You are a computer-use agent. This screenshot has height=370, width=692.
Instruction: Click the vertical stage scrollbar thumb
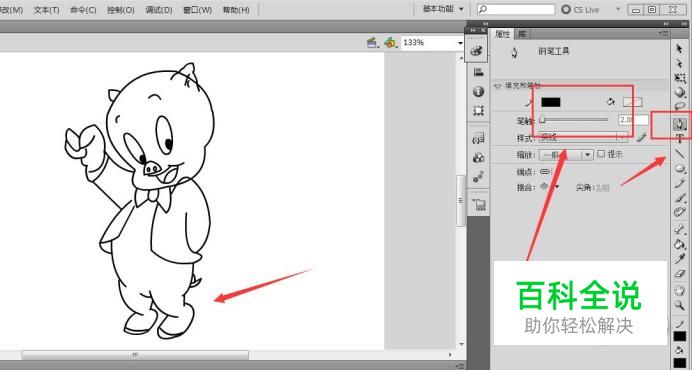[460, 201]
